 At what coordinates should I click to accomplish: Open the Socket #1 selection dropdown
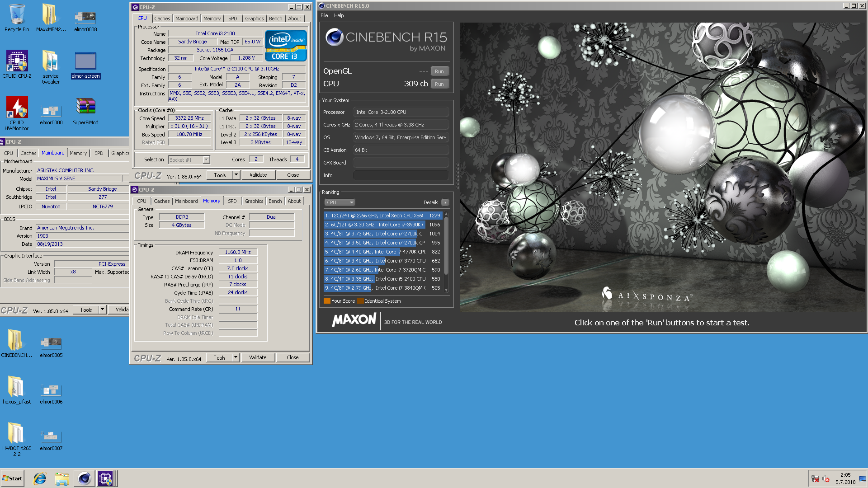[x=189, y=160]
